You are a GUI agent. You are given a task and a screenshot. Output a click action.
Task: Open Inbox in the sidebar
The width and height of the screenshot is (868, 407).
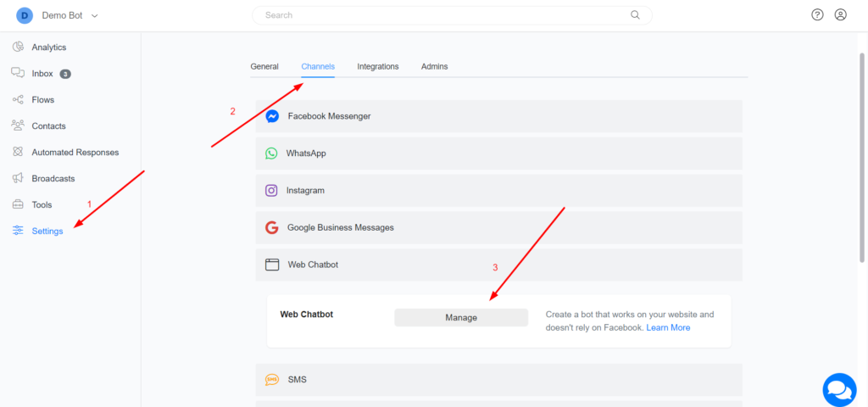(x=42, y=74)
